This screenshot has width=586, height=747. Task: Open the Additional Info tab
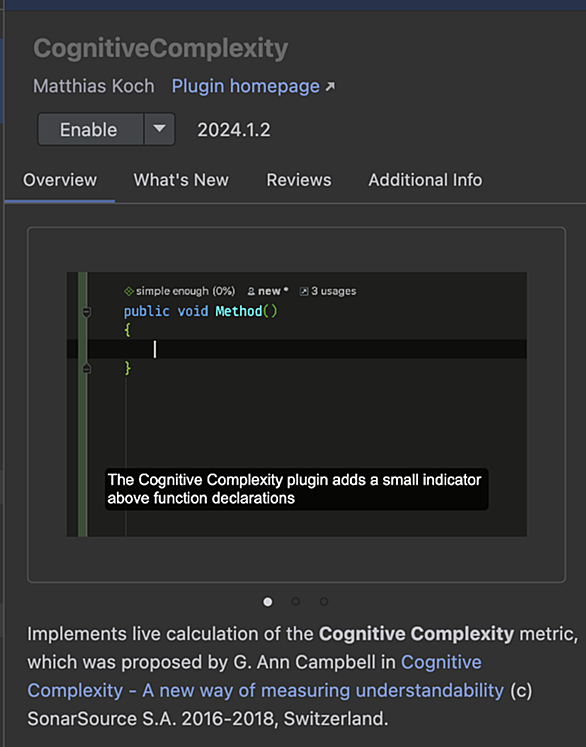click(x=425, y=180)
